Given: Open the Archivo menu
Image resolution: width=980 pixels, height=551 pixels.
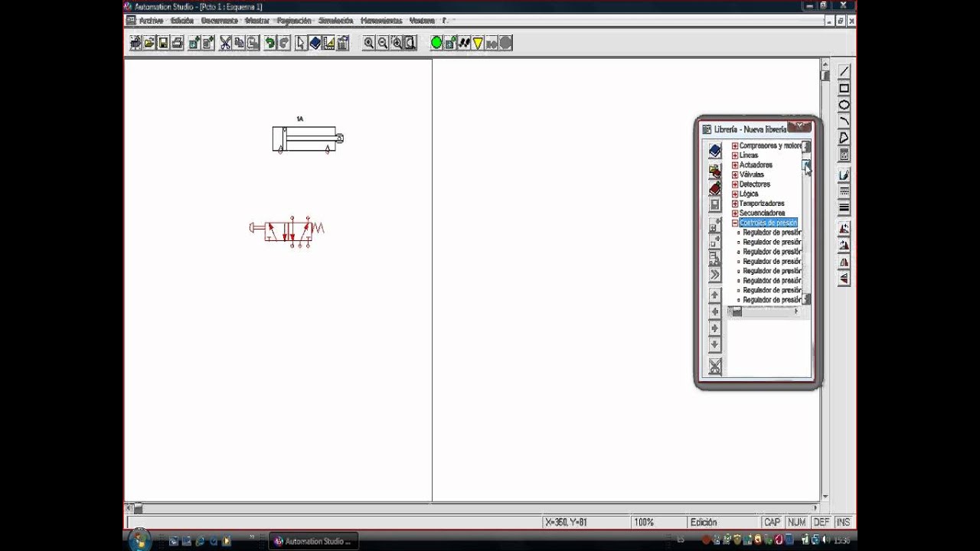Looking at the screenshot, I should coord(151,21).
